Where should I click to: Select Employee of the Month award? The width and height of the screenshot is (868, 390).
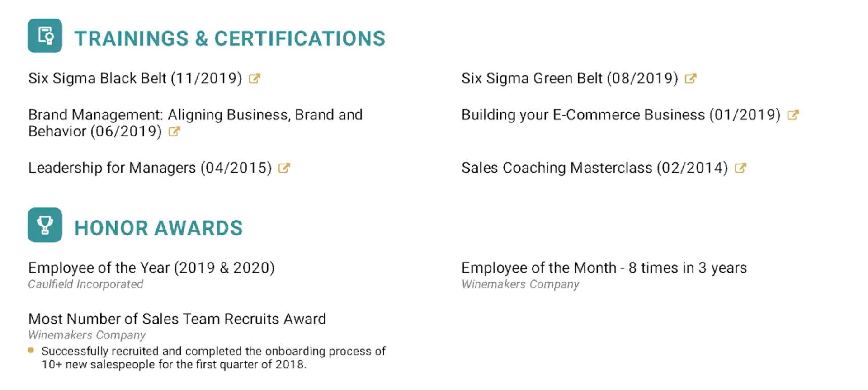click(x=604, y=268)
